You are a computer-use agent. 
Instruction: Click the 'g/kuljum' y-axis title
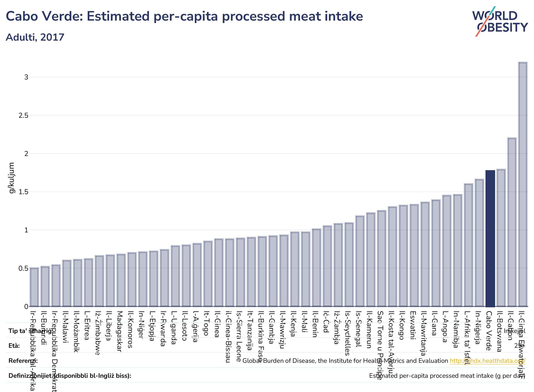click(x=12, y=178)
